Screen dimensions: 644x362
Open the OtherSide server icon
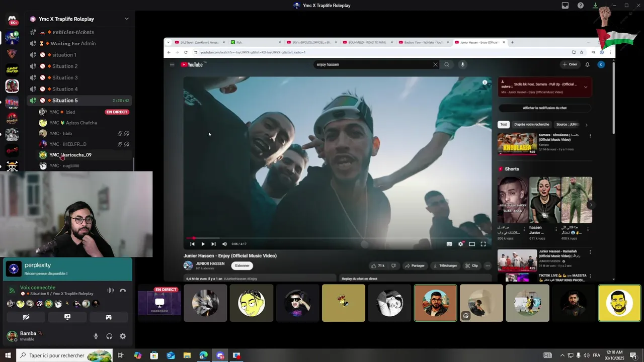click(12, 118)
